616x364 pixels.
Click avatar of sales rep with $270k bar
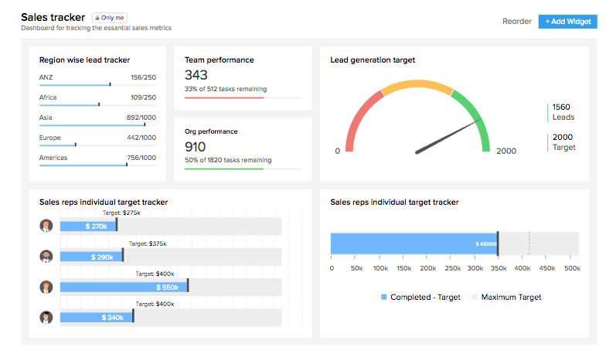pyautogui.click(x=46, y=226)
